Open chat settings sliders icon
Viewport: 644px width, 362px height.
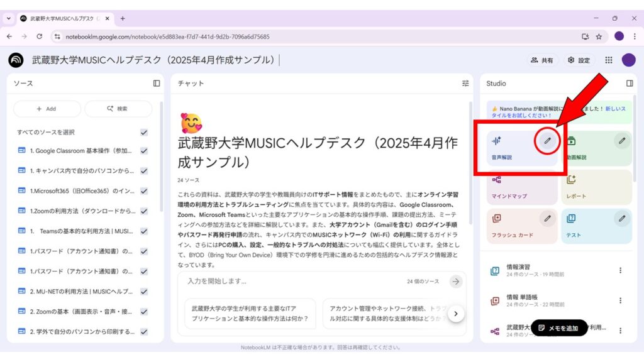(x=465, y=83)
